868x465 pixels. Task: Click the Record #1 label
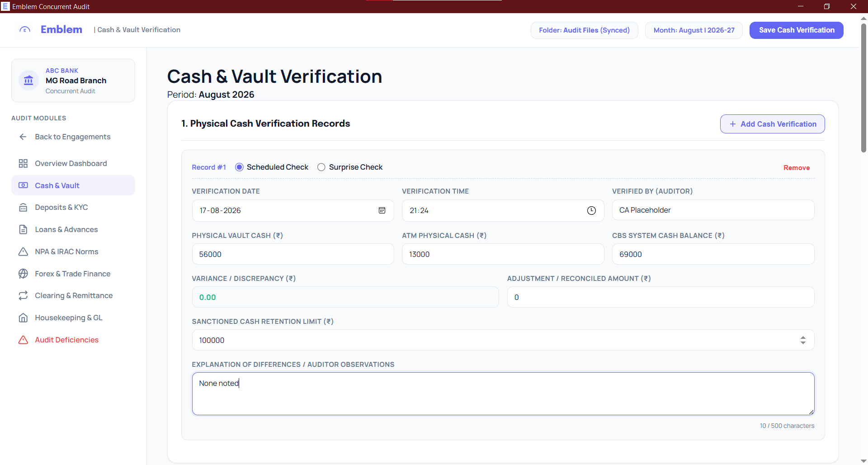click(x=209, y=167)
